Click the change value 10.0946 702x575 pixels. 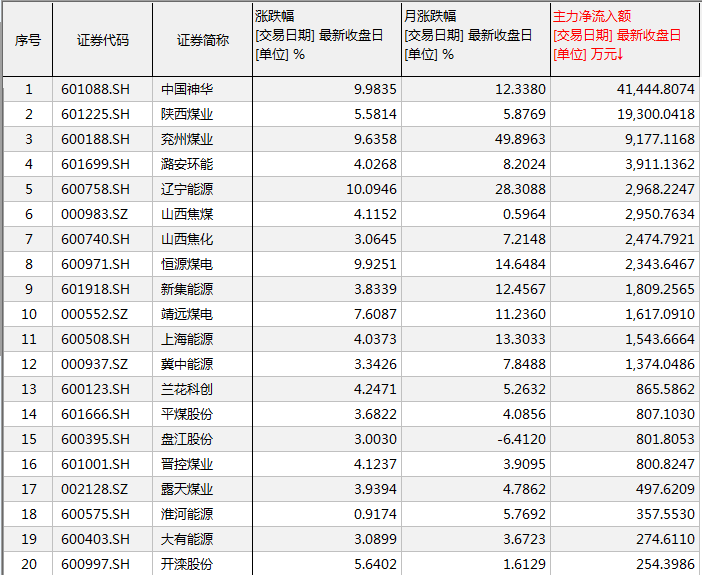pyautogui.click(x=372, y=189)
